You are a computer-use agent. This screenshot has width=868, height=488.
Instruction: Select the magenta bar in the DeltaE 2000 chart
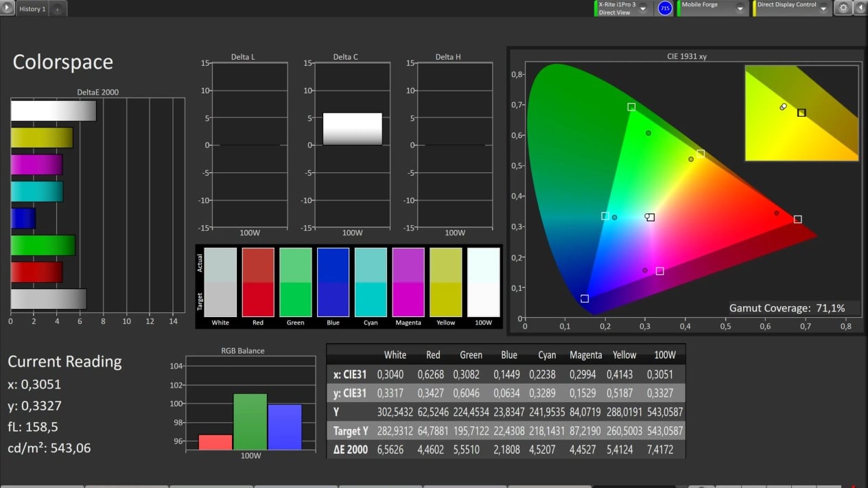[x=37, y=165]
